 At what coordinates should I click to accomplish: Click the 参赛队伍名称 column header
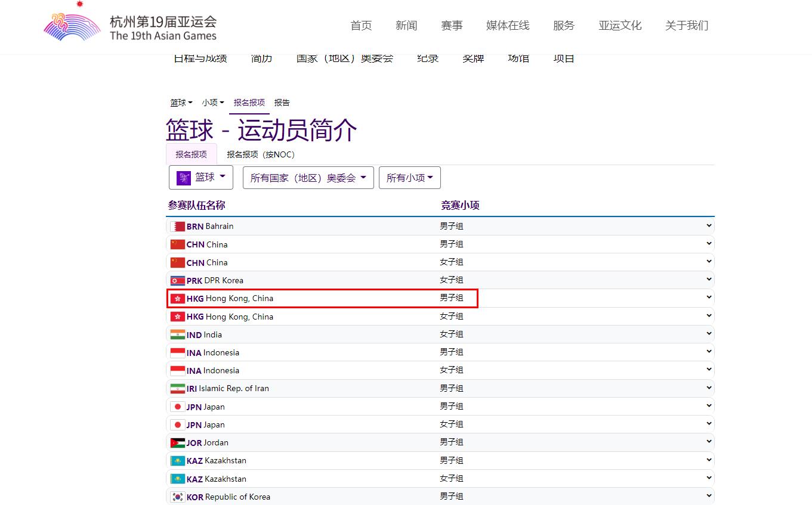196,205
